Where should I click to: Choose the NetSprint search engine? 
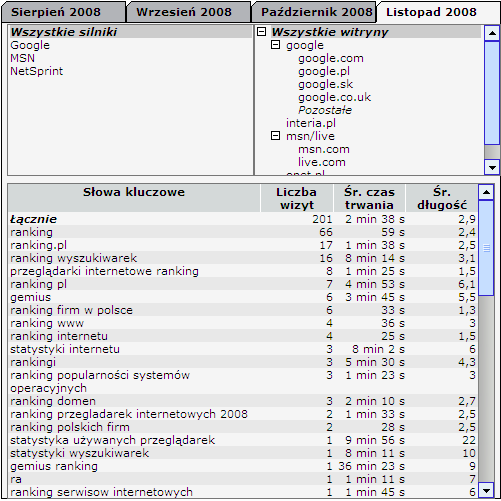click(37, 71)
